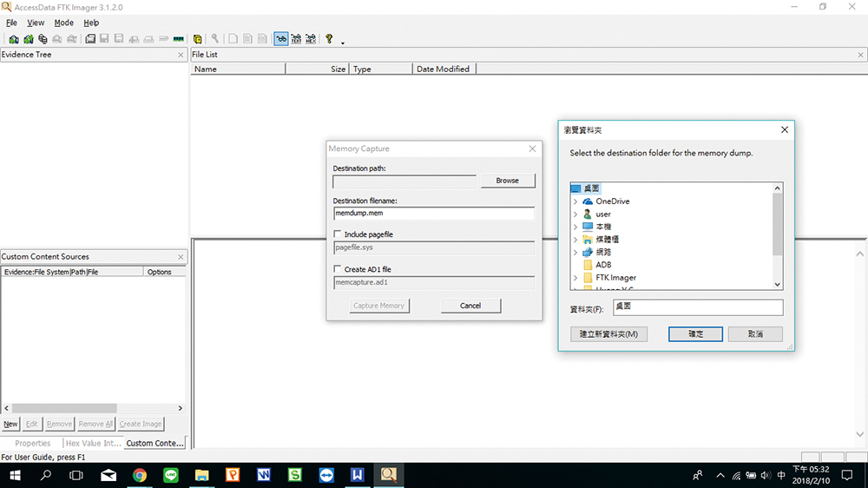Viewport: 868px width, 488px height.
Task: Expand the 網路 tree node
Action: click(x=575, y=253)
